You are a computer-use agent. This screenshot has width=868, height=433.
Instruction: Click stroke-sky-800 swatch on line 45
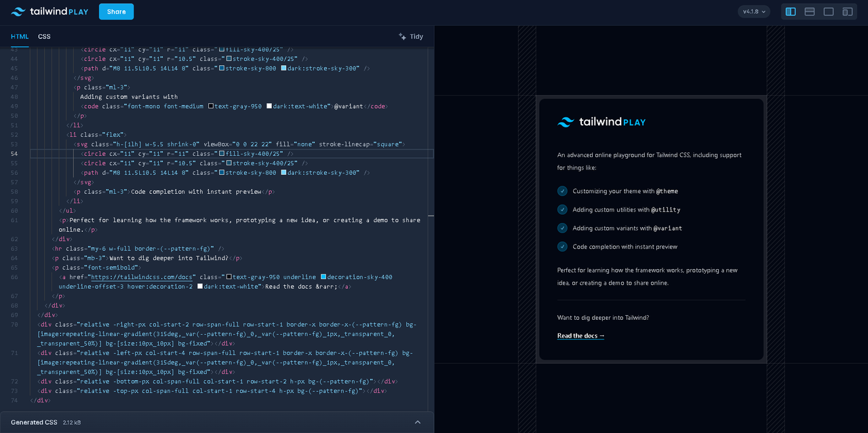tap(222, 68)
